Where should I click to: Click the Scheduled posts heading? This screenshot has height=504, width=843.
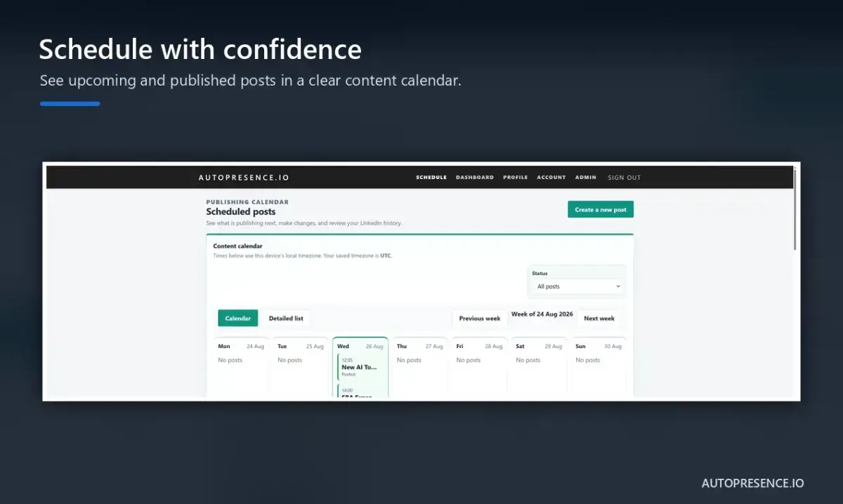241,211
